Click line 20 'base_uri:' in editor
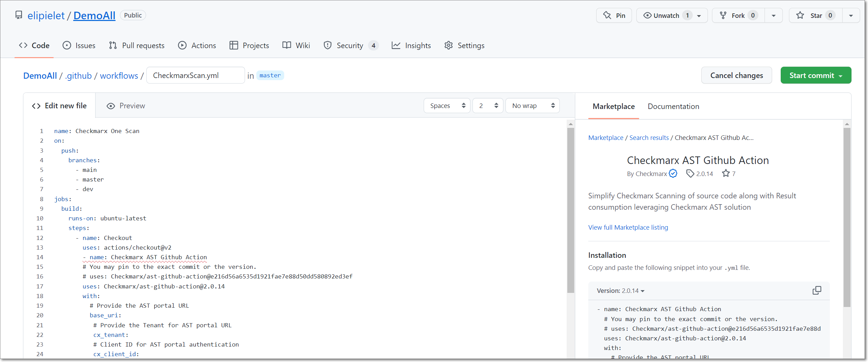868x362 pixels. point(105,315)
